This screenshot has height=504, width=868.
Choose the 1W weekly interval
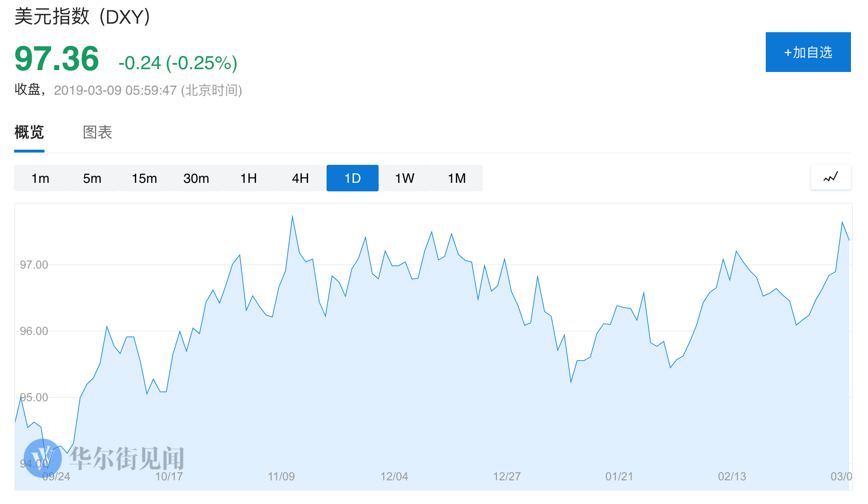405,178
